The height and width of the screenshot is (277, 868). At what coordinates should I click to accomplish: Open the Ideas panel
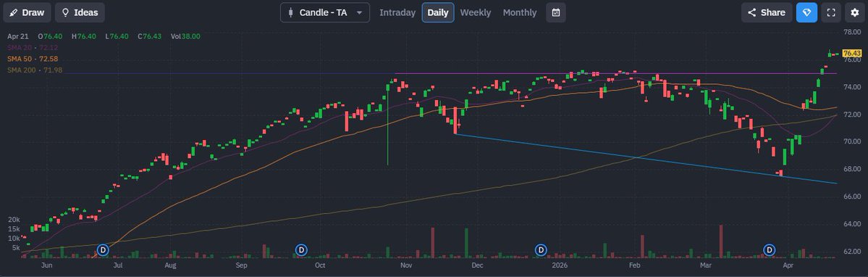click(x=80, y=12)
